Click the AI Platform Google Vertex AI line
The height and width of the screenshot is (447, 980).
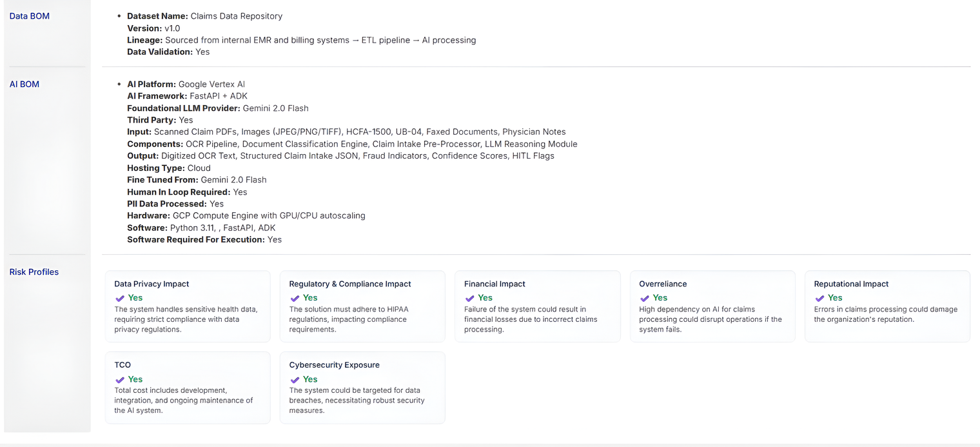pyautogui.click(x=186, y=84)
